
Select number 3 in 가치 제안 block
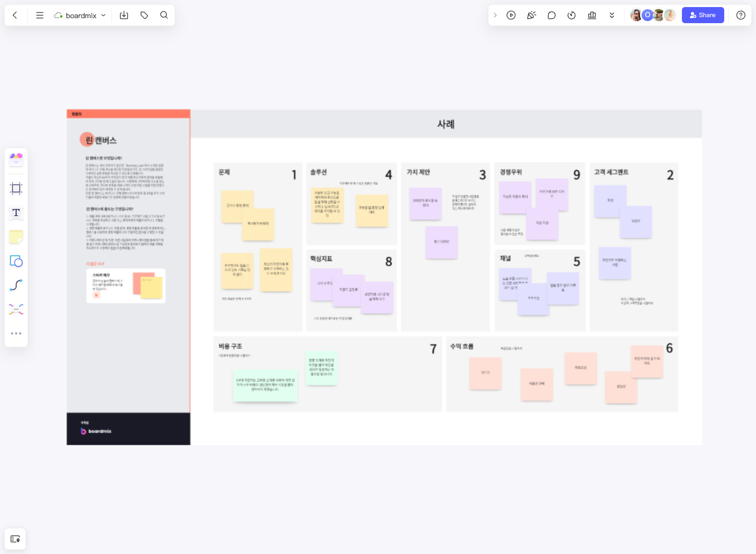(482, 175)
